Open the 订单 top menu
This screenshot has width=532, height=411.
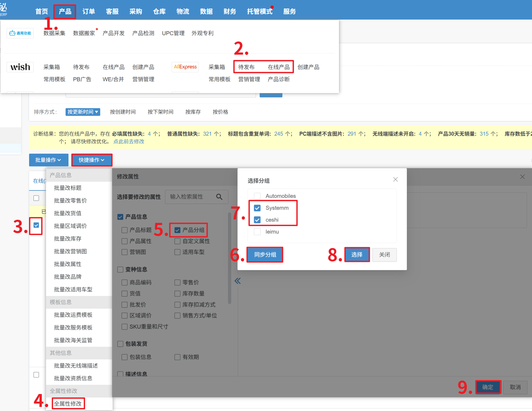89,12
